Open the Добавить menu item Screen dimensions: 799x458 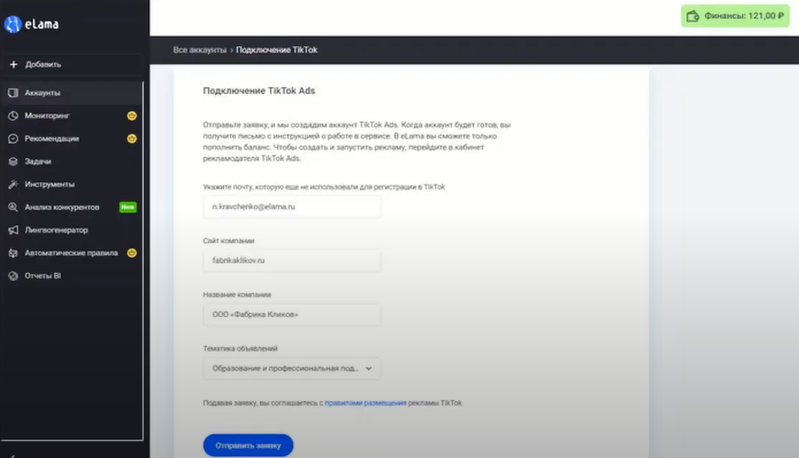point(71,65)
